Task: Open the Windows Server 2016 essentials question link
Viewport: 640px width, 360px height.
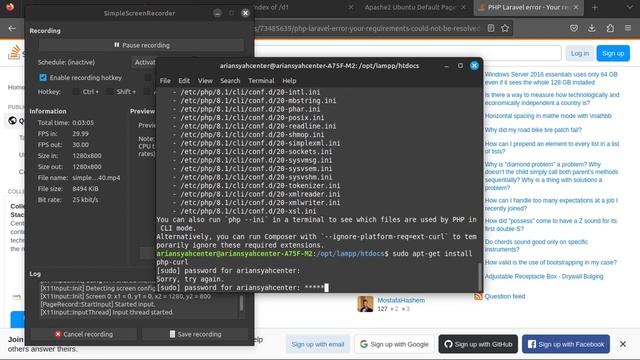Action: [551, 78]
